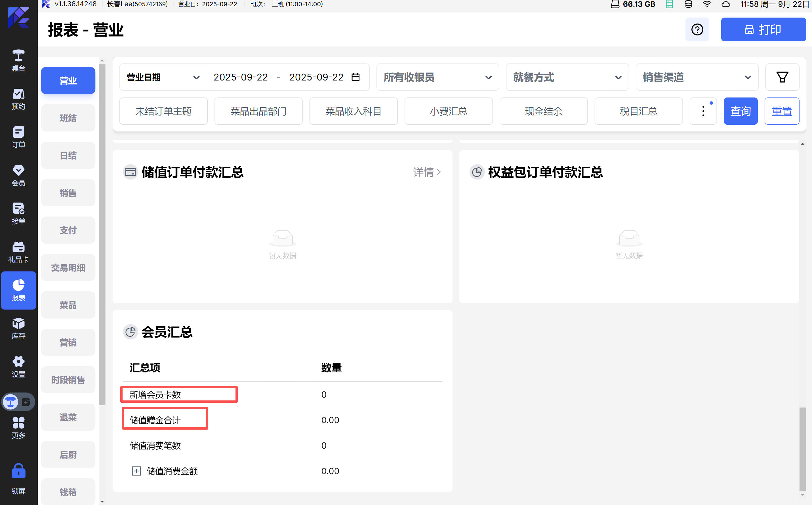Click the funnel filter icon
Viewport: 812px width, 505px height.
(782, 77)
